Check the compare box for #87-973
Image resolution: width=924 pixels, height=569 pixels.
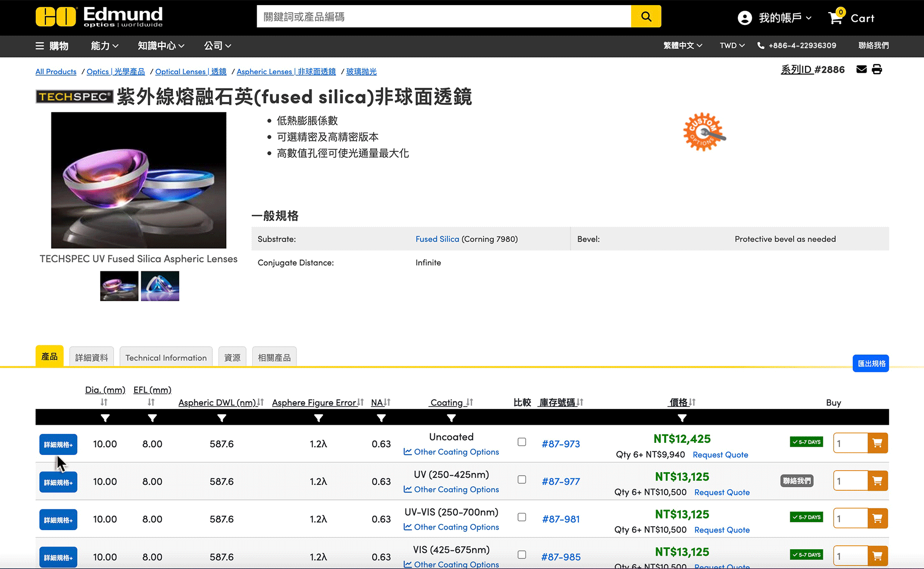[x=522, y=442]
